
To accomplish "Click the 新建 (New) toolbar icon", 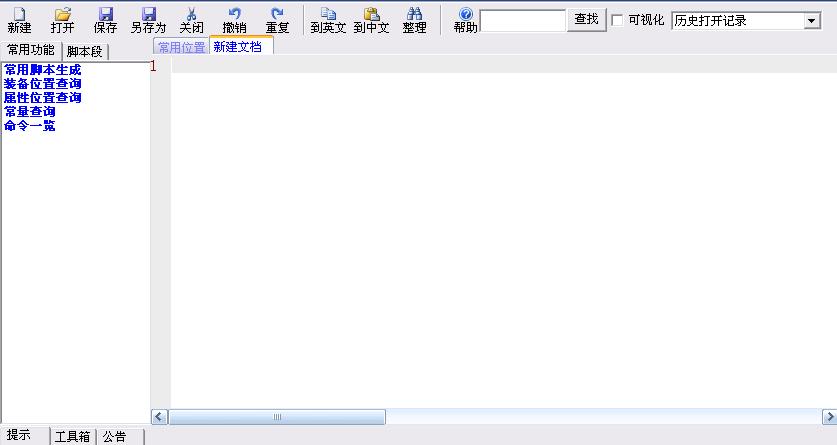I will [19, 20].
